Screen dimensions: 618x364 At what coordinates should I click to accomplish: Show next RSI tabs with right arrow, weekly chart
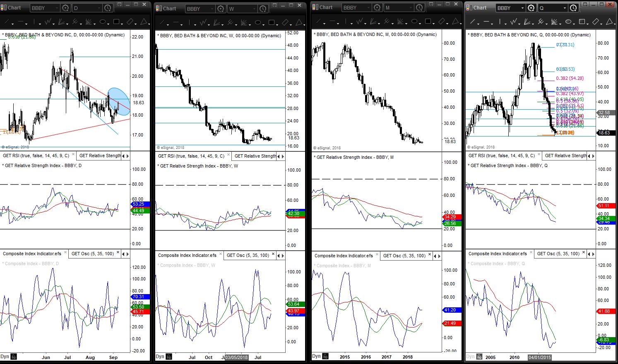click(x=283, y=156)
